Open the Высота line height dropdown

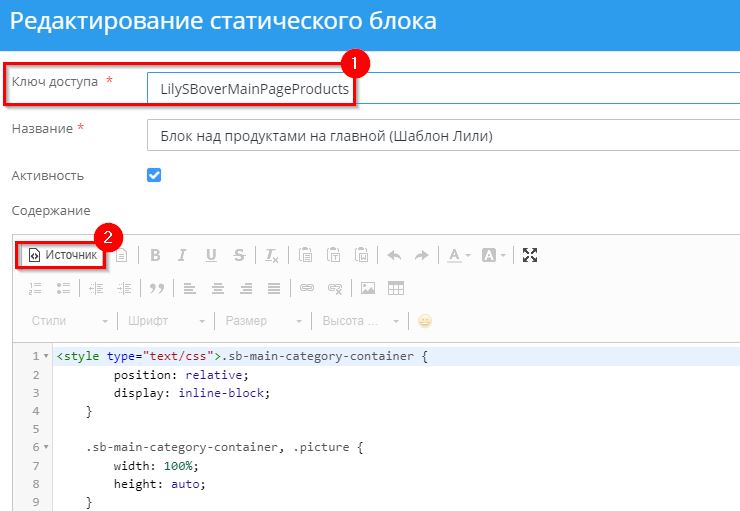point(360,321)
